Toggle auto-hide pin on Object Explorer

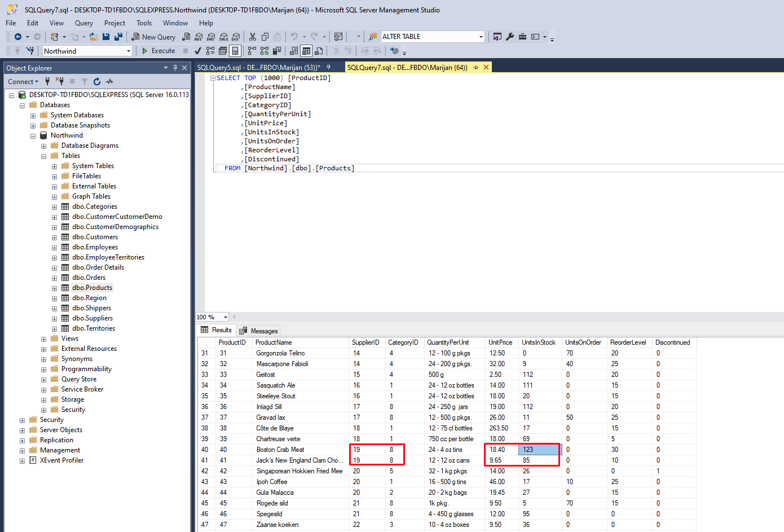point(175,68)
